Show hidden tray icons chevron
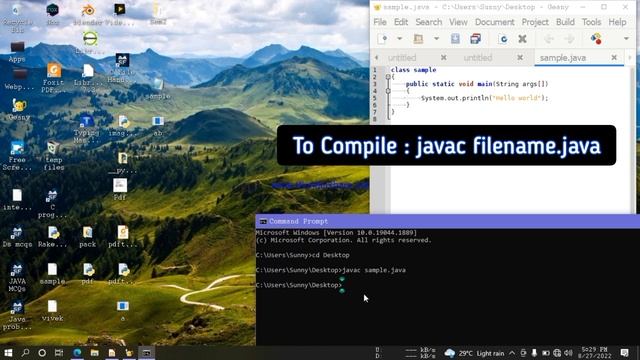 click(512, 353)
